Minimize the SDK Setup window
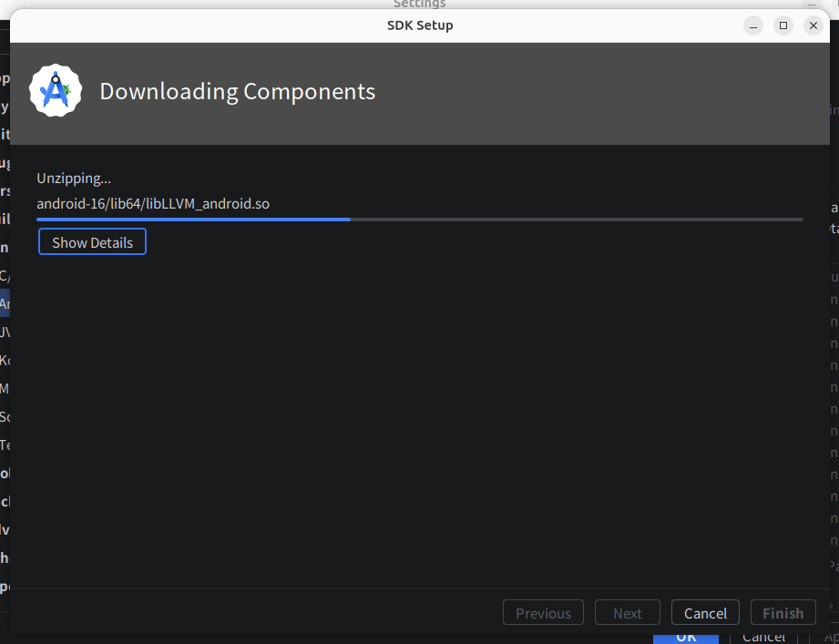 click(x=752, y=26)
